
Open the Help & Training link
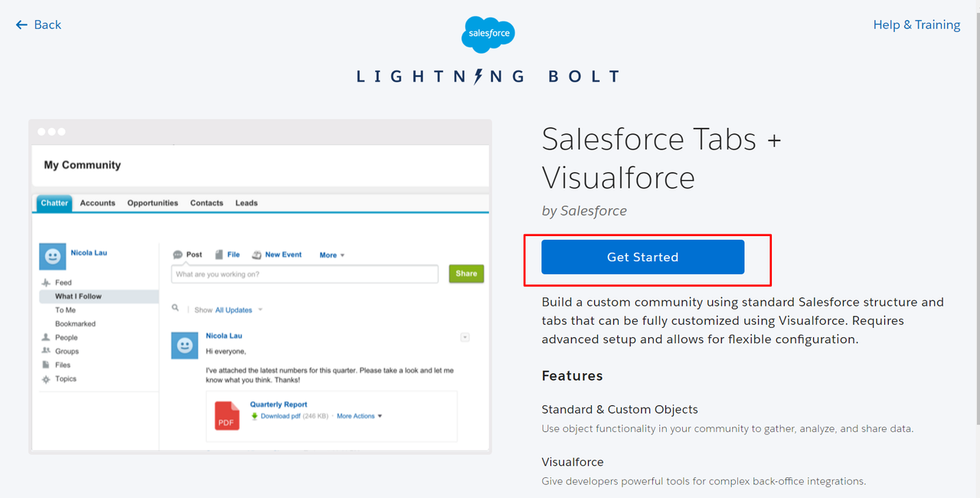[916, 25]
